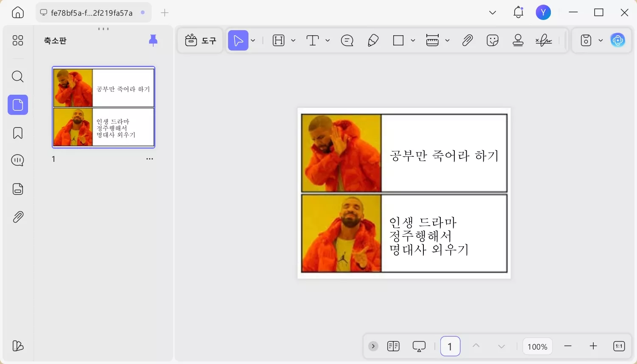This screenshot has height=364, width=637.
Task: Open a new tab with the plus button
Action: coord(164,12)
